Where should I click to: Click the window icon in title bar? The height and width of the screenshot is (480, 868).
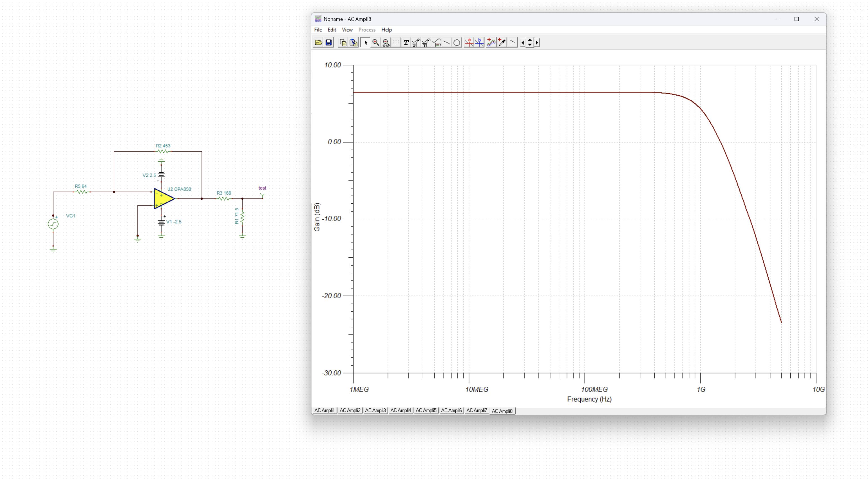click(318, 19)
